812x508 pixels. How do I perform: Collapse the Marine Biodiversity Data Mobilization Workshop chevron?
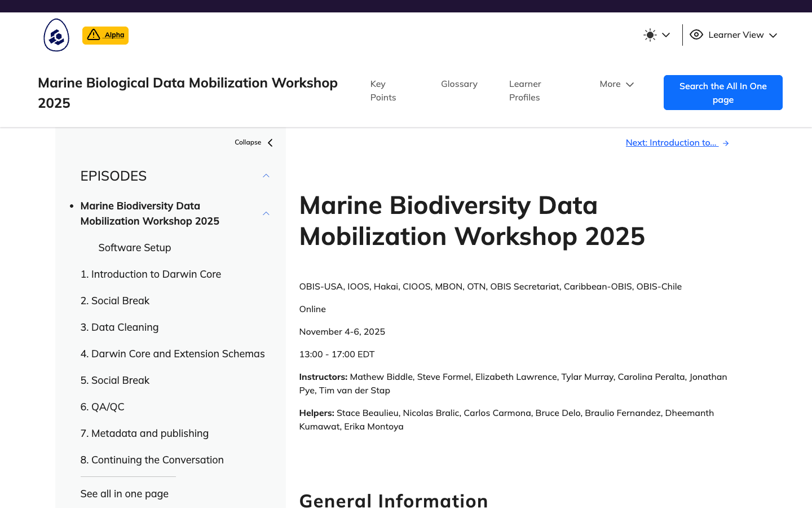266,213
